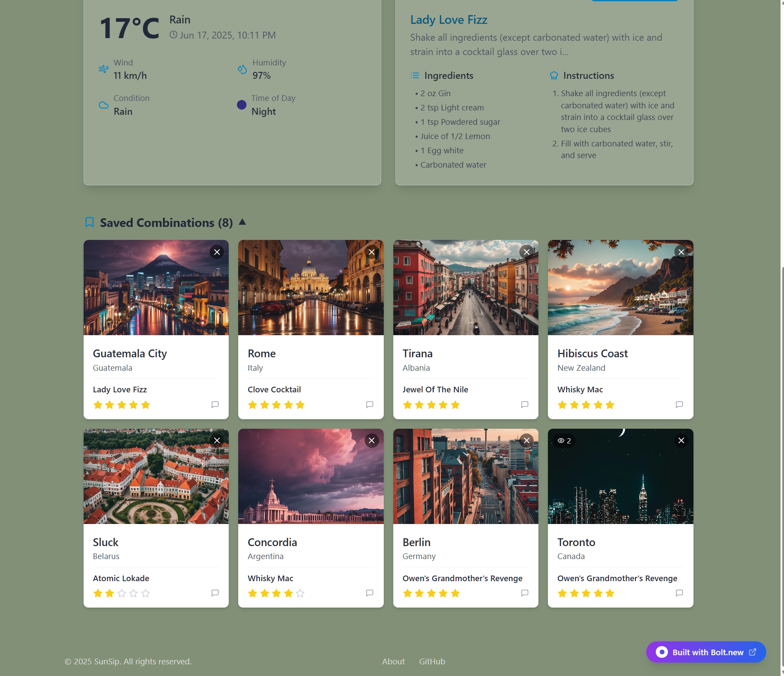Open the Guatemala City night photo
This screenshot has height=676, width=784.
(x=156, y=288)
